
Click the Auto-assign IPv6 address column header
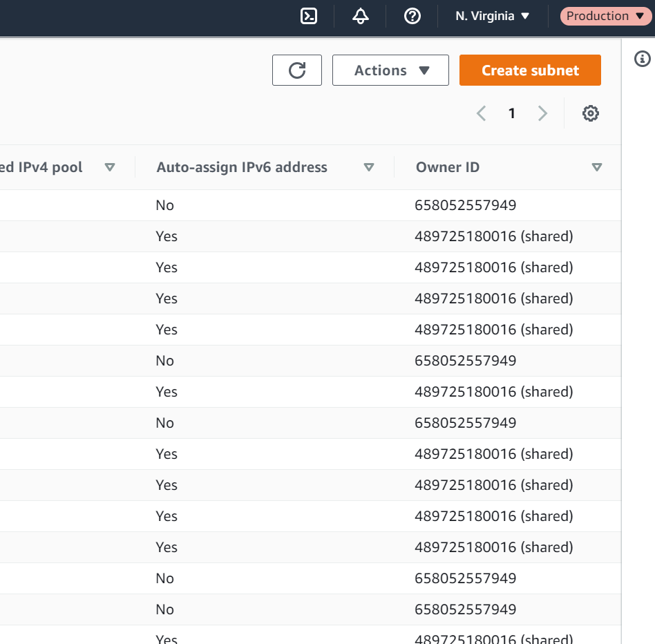point(242,167)
